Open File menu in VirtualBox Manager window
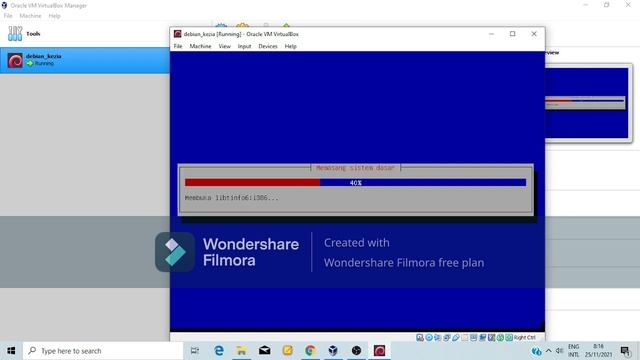The height and width of the screenshot is (360, 640). click(x=8, y=16)
